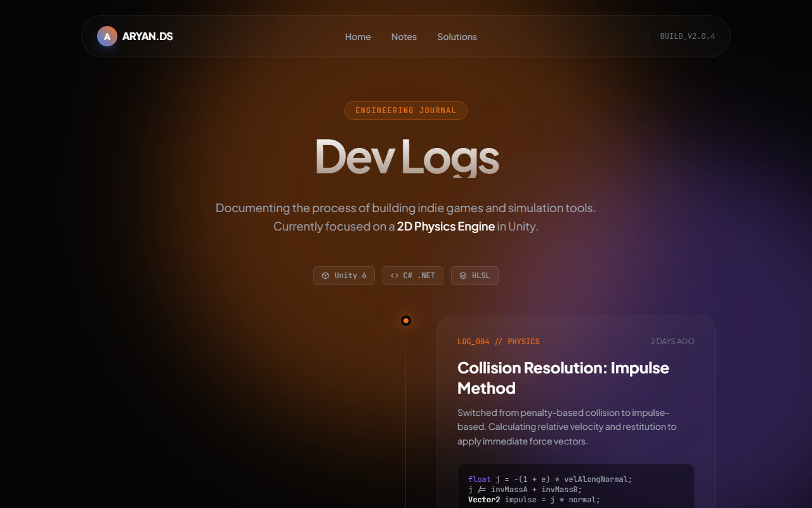
Task: Open the Solutions menu item
Action: [x=457, y=37]
